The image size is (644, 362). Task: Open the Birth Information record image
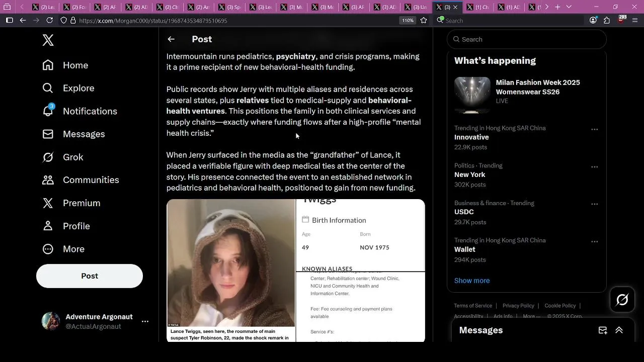[x=361, y=235]
